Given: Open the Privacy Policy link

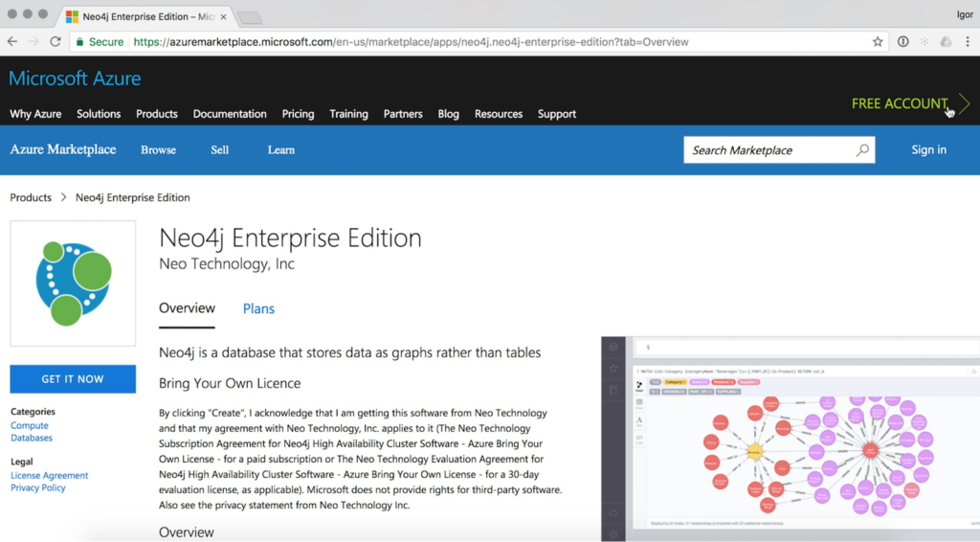Looking at the screenshot, I should pos(37,487).
